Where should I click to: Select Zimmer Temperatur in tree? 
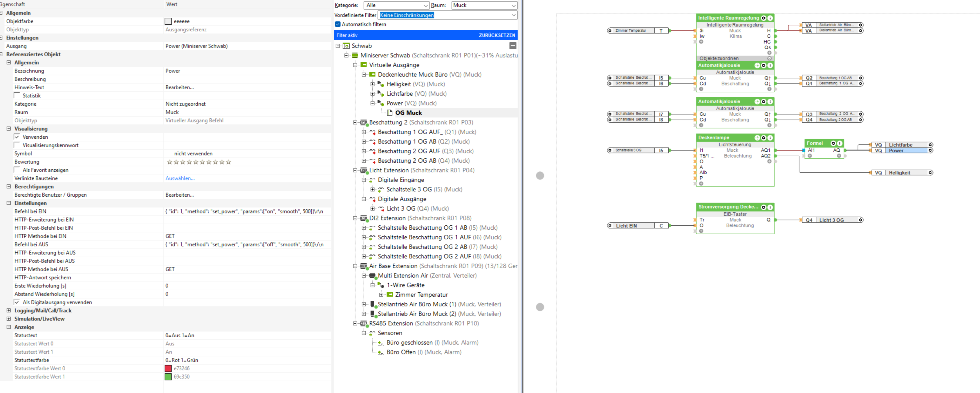[421, 295]
